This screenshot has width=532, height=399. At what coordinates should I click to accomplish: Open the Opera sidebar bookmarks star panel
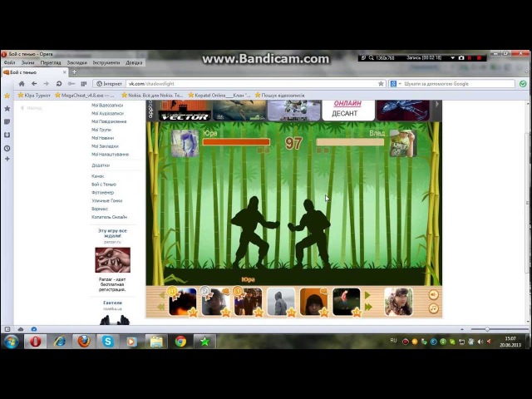pyautogui.click(x=7, y=109)
